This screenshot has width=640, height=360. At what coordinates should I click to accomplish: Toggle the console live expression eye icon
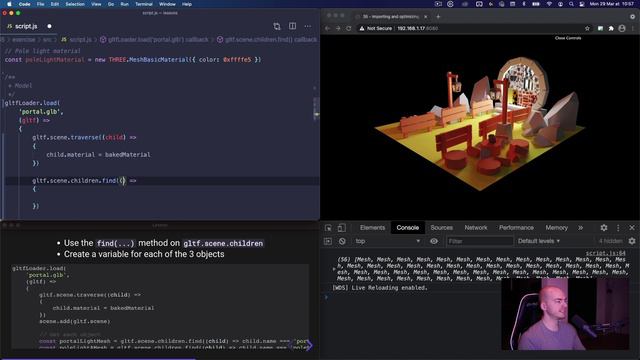tap(434, 241)
